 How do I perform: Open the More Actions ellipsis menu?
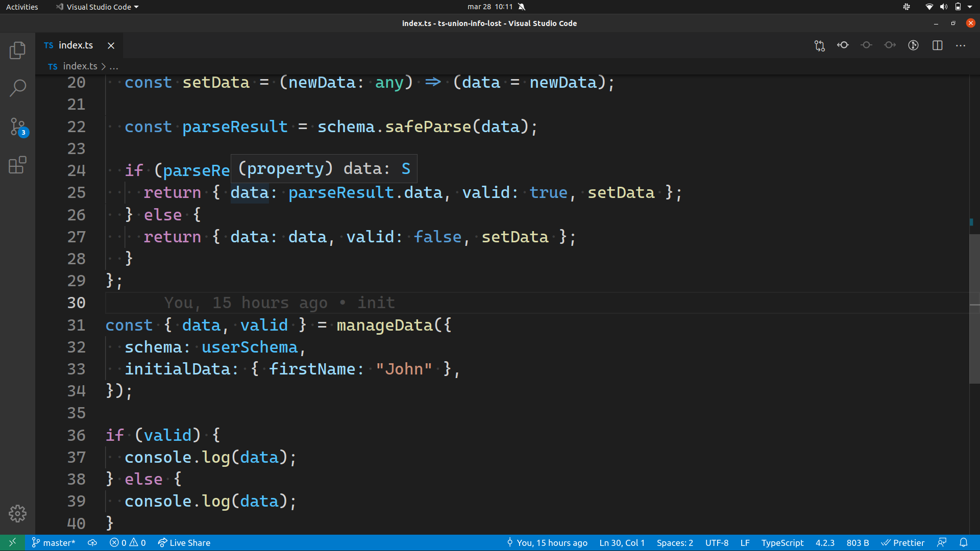[961, 45]
